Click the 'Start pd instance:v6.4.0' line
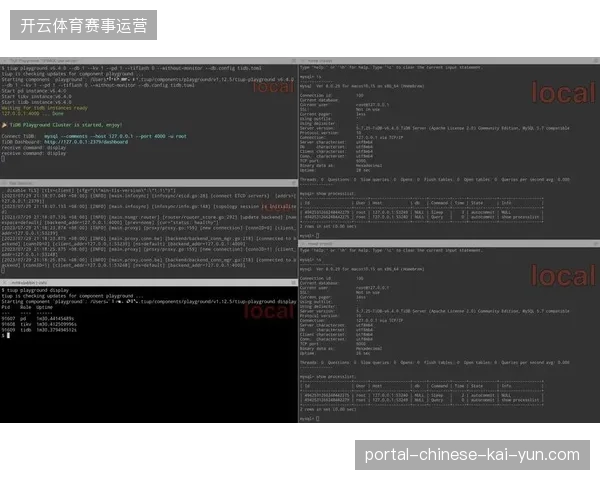 click(x=34, y=91)
